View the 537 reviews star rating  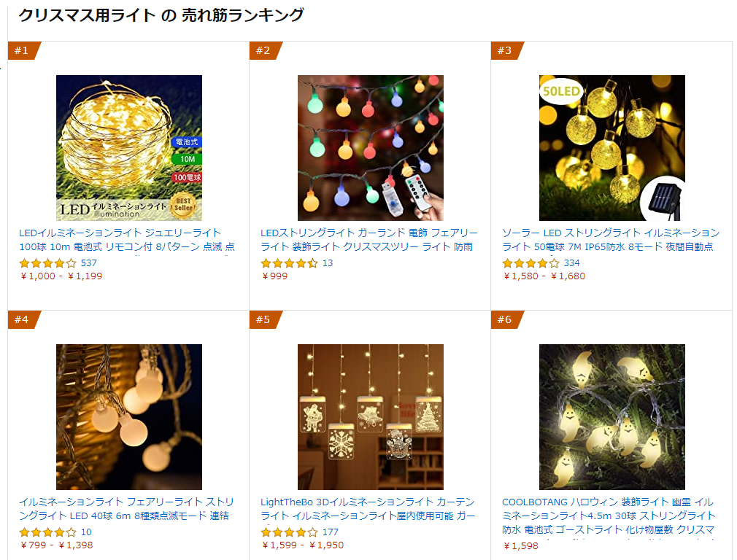click(47, 263)
